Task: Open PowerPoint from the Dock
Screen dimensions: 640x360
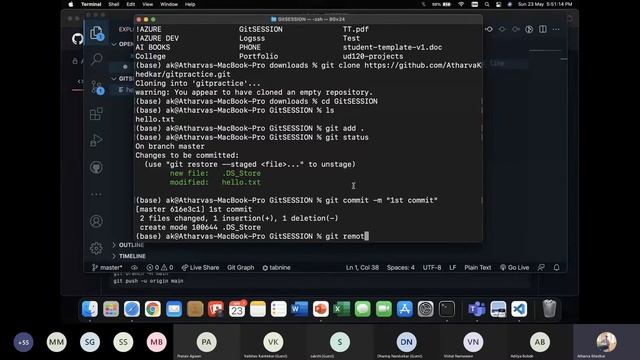Action: point(321,309)
